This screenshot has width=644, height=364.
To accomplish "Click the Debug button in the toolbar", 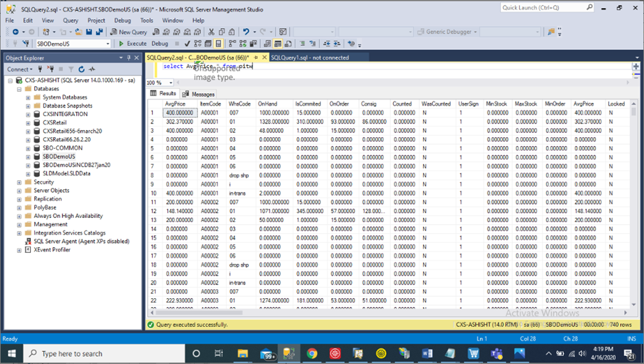I will click(160, 43).
